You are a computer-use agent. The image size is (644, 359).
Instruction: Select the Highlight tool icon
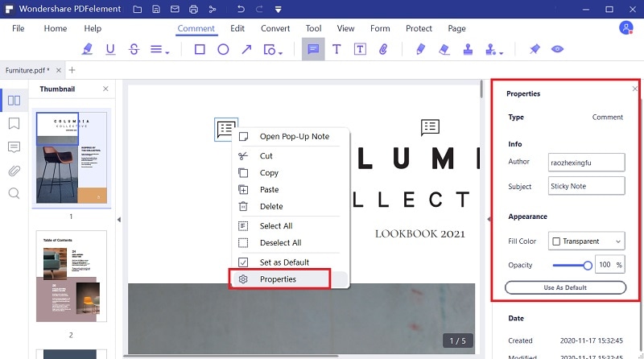[87, 49]
